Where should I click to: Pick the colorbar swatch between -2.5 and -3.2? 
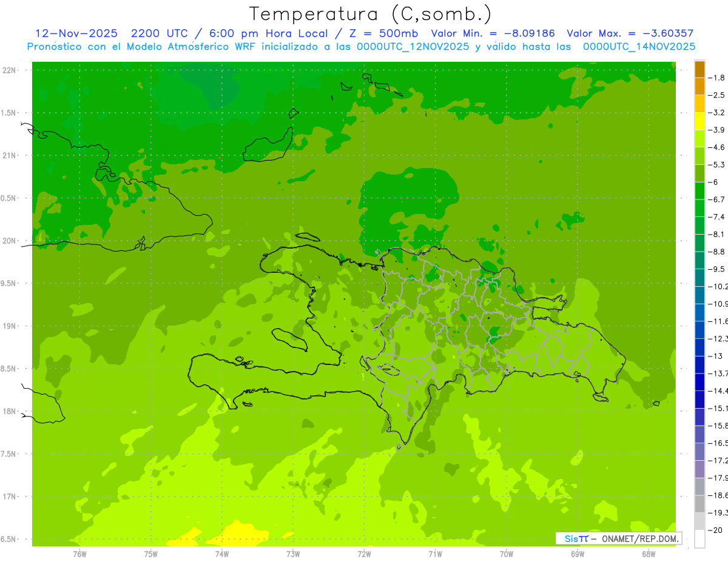699,104
